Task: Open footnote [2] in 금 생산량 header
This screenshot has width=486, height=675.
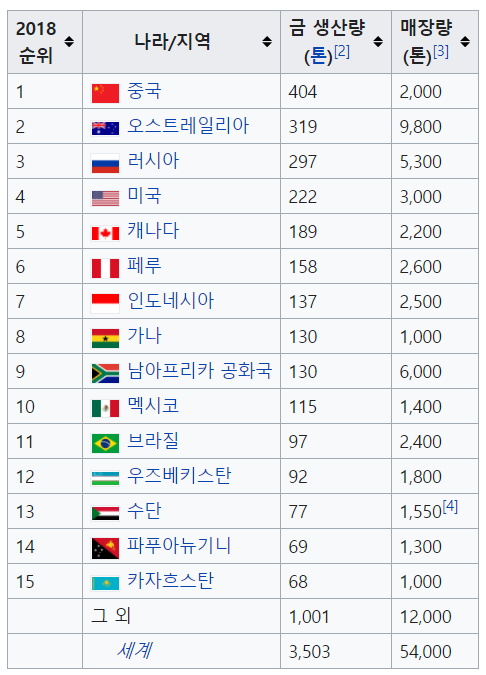Action: 342,52
